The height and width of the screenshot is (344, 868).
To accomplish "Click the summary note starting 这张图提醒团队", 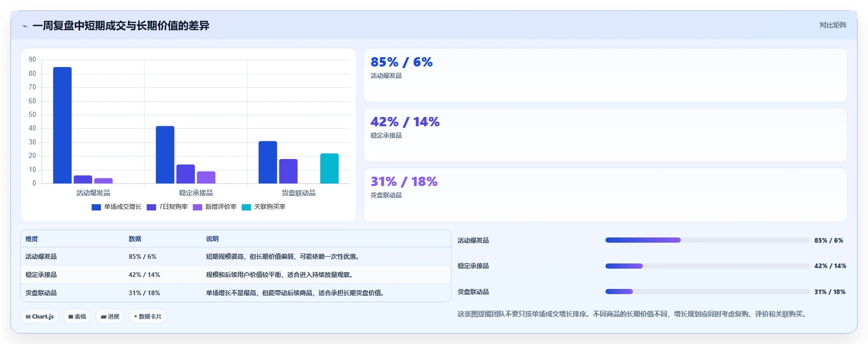I will point(633,314).
